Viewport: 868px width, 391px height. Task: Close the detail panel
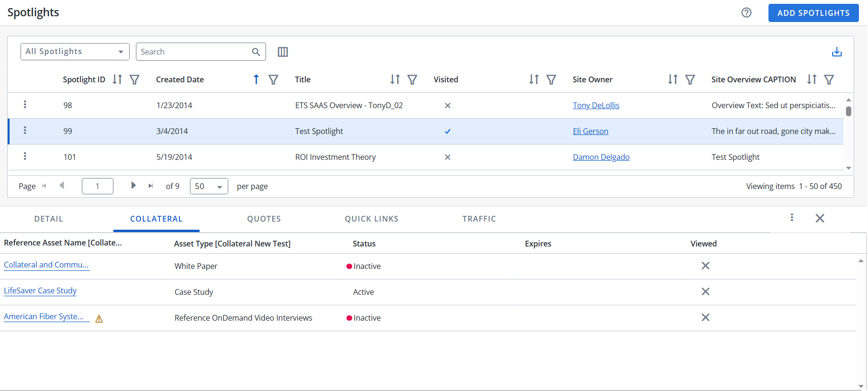point(820,218)
